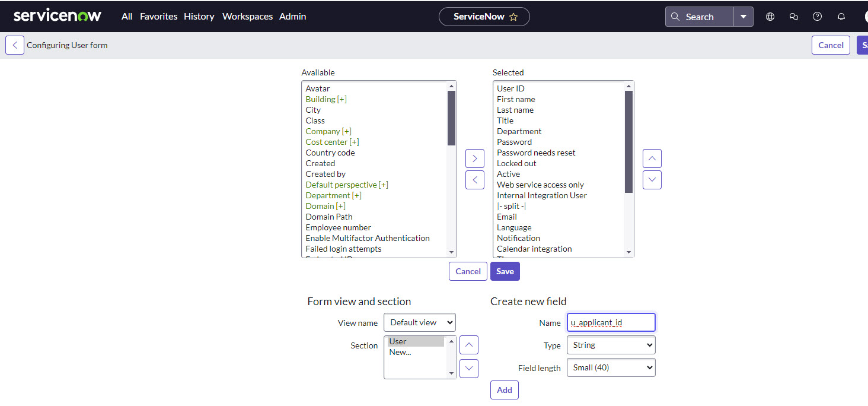This screenshot has width=868, height=406.
Task: Expand Cost center [+] in Available list
Action: click(332, 142)
